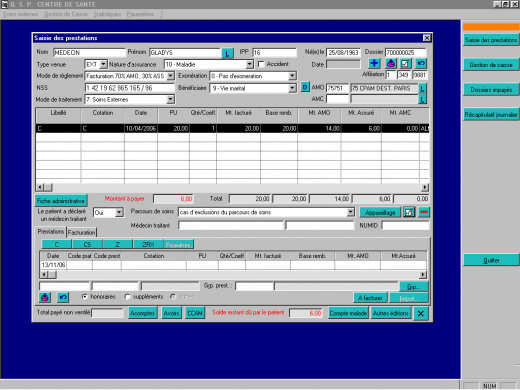Click the Z quick prestation button

pos(117,244)
